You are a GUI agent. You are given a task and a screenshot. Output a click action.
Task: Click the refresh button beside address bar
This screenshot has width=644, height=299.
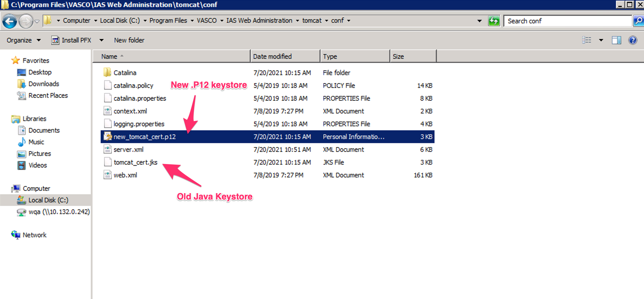click(494, 21)
